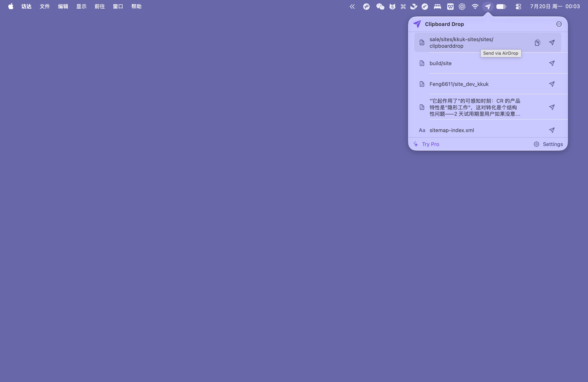Open the 编辑 menu
The height and width of the screenshot is (382, 588).
[x=63, y=6]
